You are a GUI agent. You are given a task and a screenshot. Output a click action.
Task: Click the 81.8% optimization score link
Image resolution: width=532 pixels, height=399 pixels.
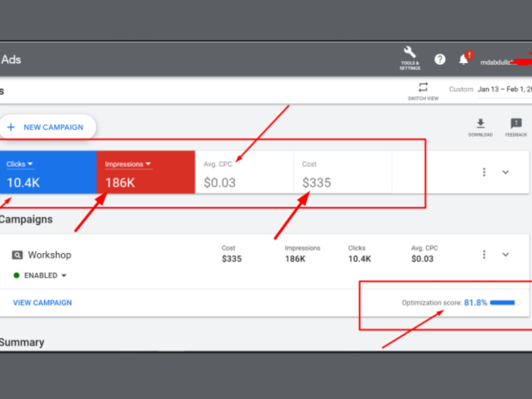[475, 303]
